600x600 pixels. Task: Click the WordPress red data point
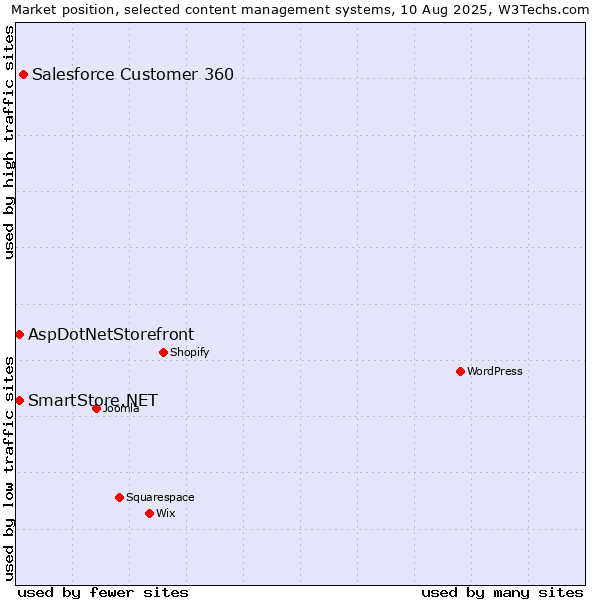pyautogui.click(x=460, y=372)
